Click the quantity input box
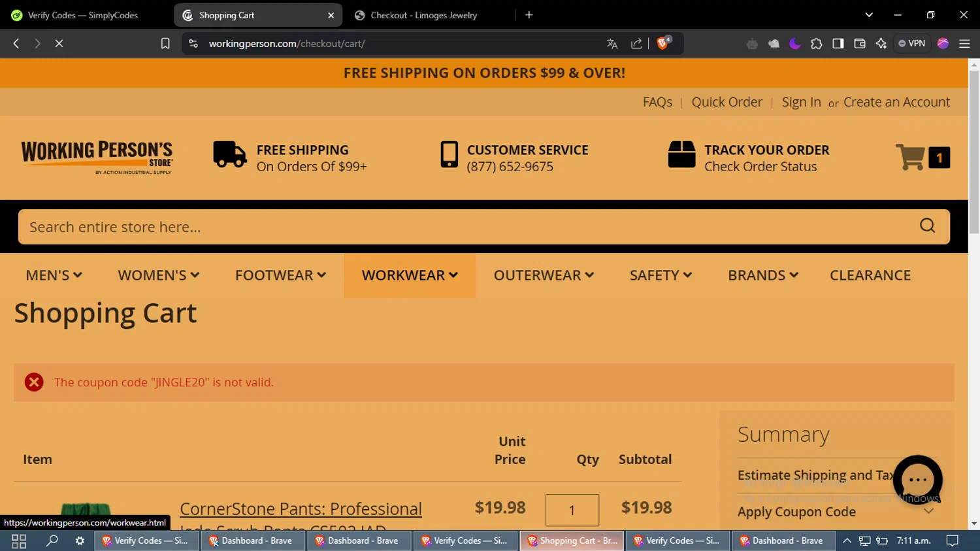Viewport: 980px width, 551px height. [572, 510]
